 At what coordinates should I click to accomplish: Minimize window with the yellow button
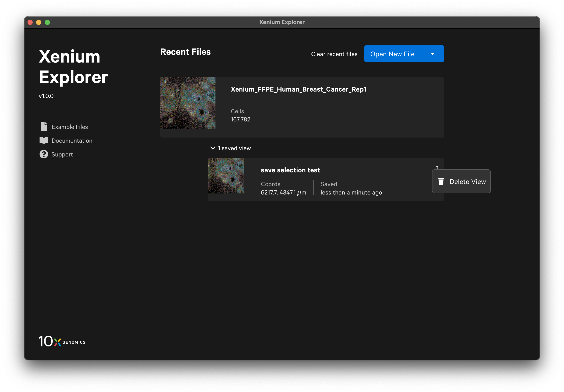point(39,22)
